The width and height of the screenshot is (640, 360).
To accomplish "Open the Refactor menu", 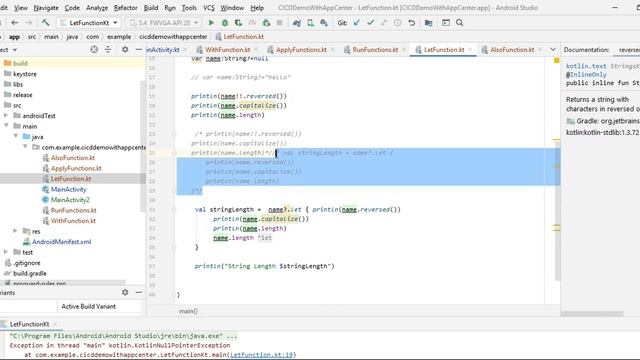I will [125, 8].
